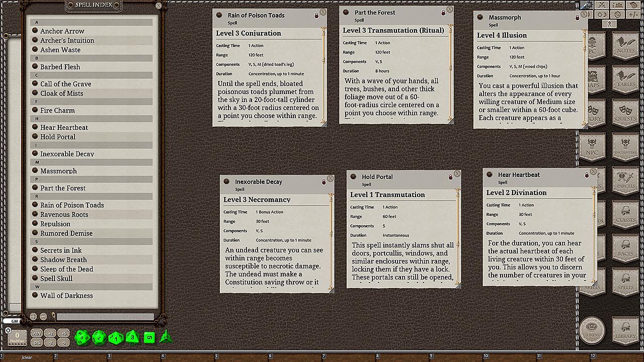The height and width of the screenshot is (362, 644).
Task: Open the Races sidebar button
Action: 625,248
